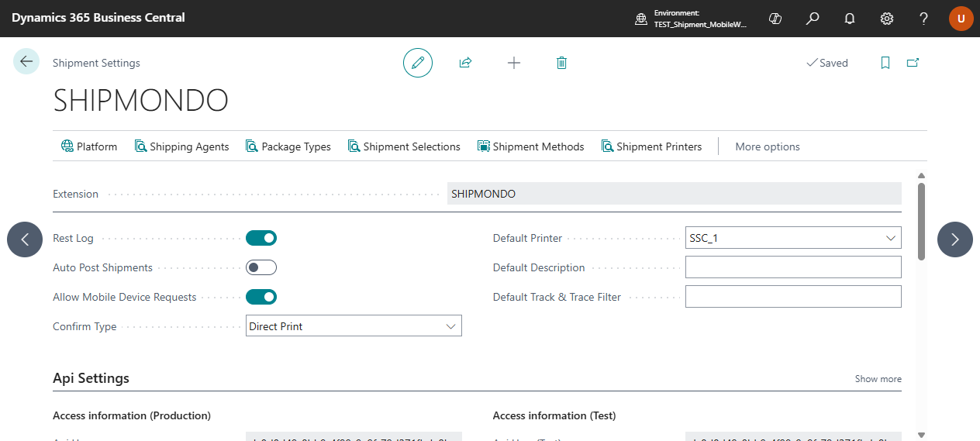The image size is (980, 441).
Task: Click the search magnifier icon
Action: click(812, 19)
